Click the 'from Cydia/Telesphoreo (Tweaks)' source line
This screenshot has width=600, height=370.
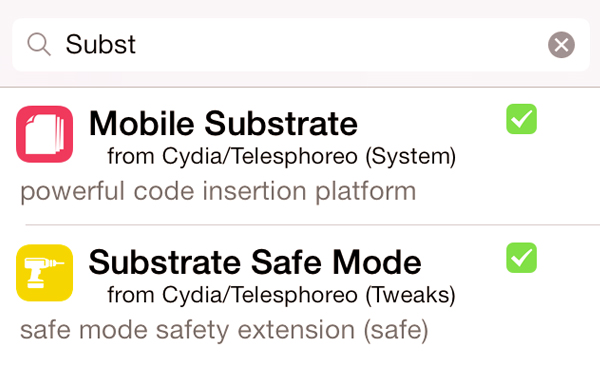(282, 295)
